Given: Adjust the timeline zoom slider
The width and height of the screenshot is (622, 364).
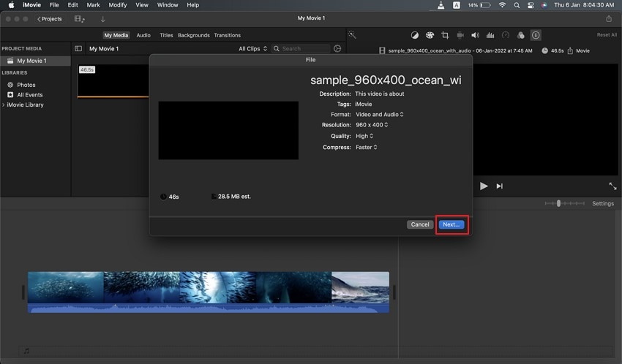Looking at the screenshot, I should click(x=559, y=203).
